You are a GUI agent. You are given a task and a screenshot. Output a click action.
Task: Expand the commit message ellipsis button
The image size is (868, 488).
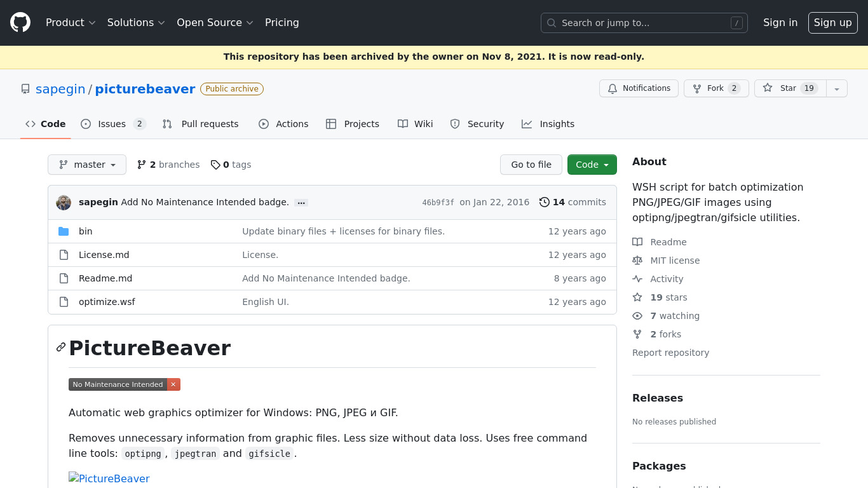(301, 203)
